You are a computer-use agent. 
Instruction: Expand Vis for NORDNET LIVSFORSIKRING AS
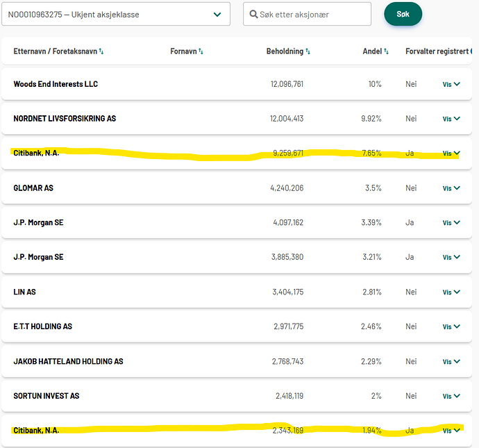pos(451,119)
